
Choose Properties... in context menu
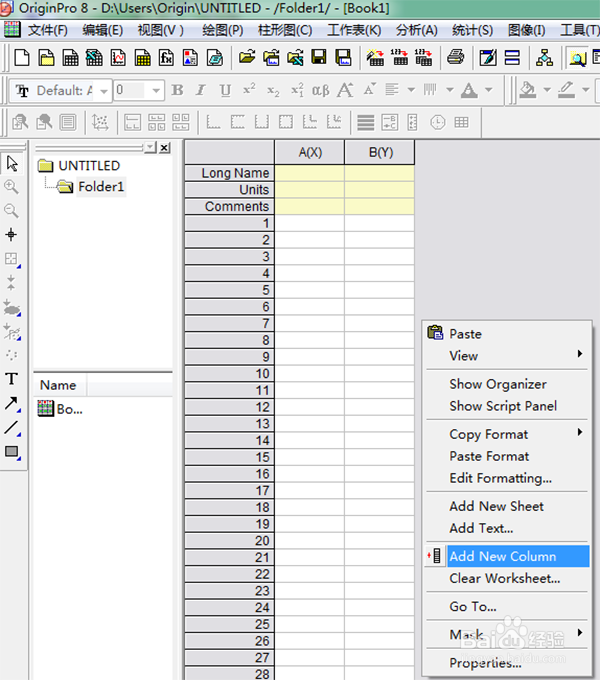[507, 663]
